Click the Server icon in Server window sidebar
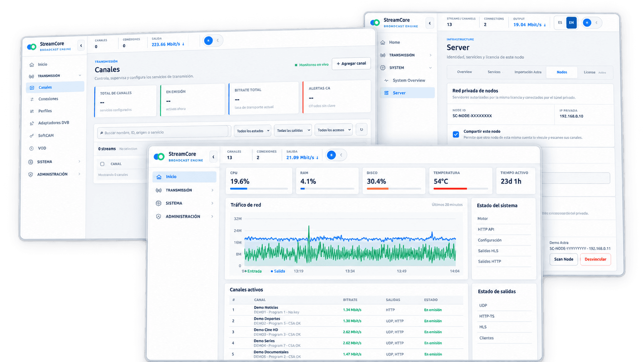Viewport: 644px width, 362px height. 386,93
